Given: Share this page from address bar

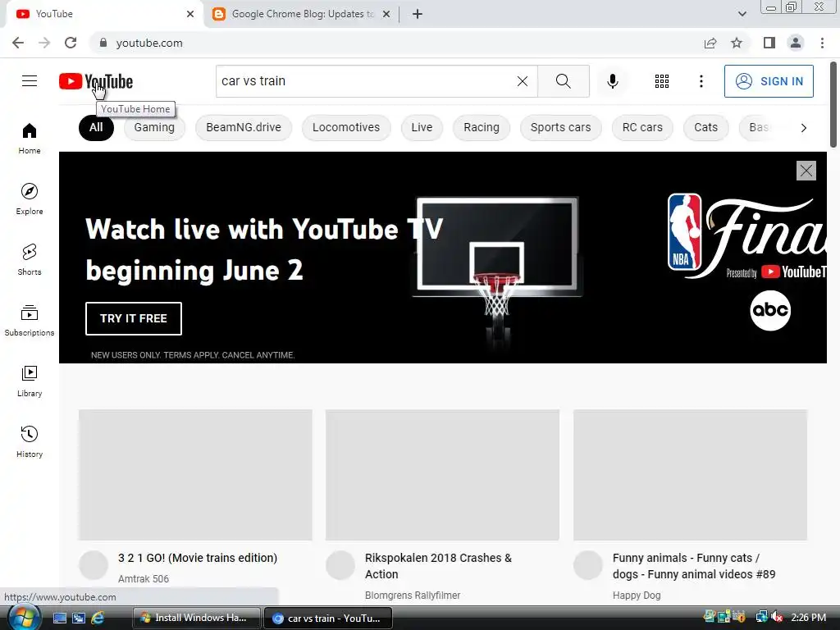Looking at the screenshot, I should click(710, 43).
